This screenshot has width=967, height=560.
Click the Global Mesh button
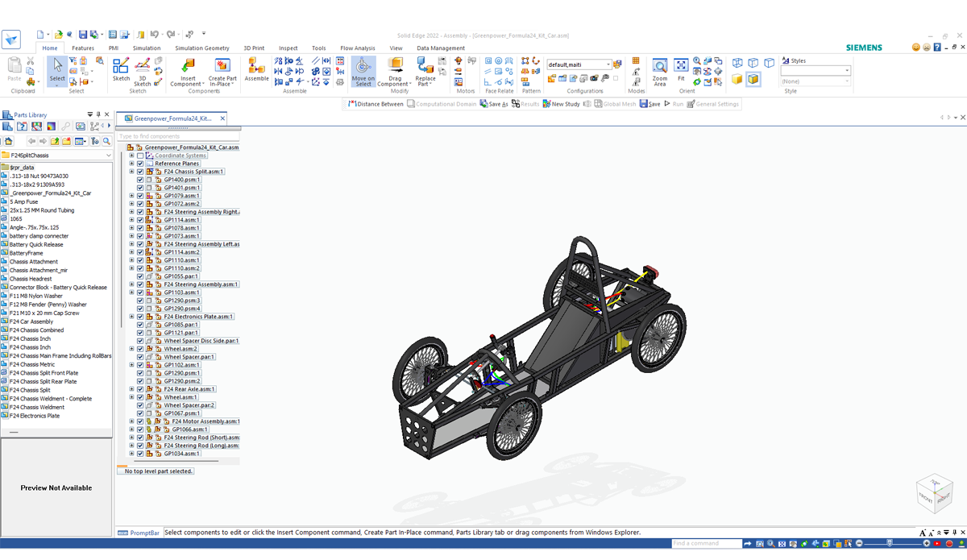(x=615, y=104)
